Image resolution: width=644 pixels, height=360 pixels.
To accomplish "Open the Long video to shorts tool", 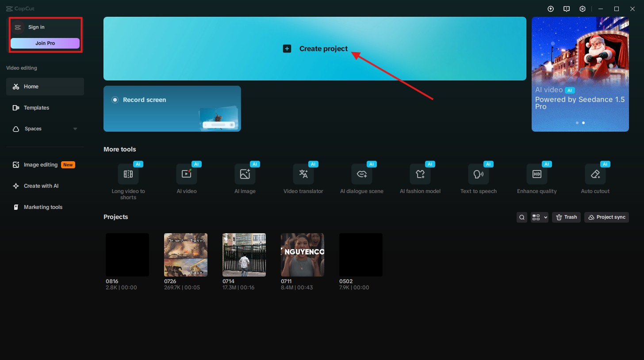I will pos(128,174).
